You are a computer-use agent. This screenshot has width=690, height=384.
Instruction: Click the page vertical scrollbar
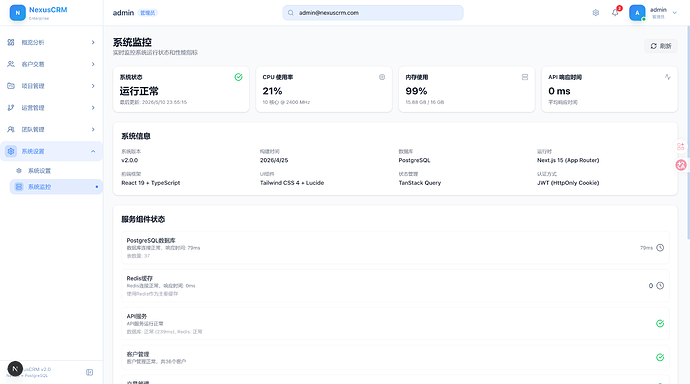click(688, 132)
